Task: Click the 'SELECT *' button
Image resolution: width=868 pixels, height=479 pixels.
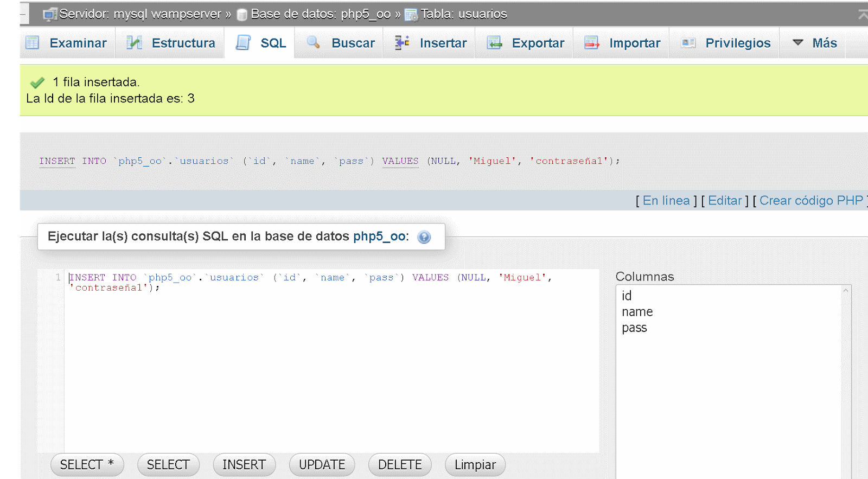Action: [87, 465]
